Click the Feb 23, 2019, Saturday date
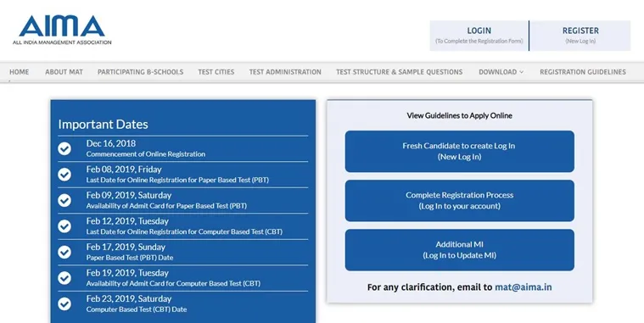The width and height of the screenshot is (644, 323). click(x=129, y=298)
